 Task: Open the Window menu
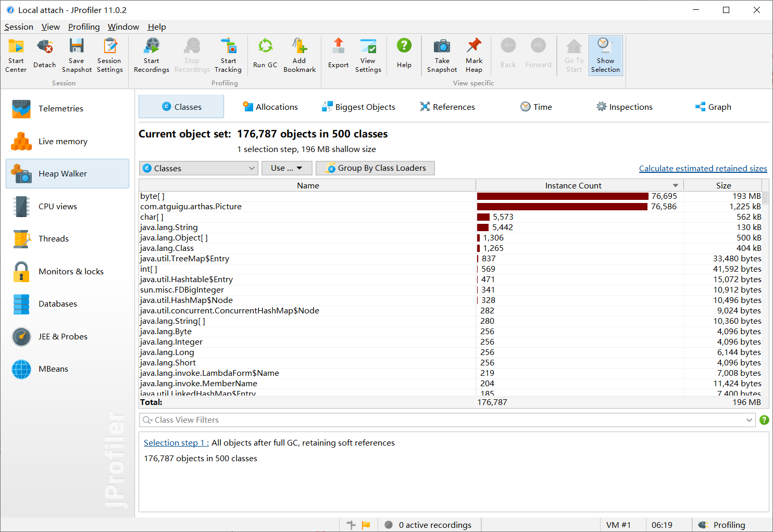click(x=123, y=27)
